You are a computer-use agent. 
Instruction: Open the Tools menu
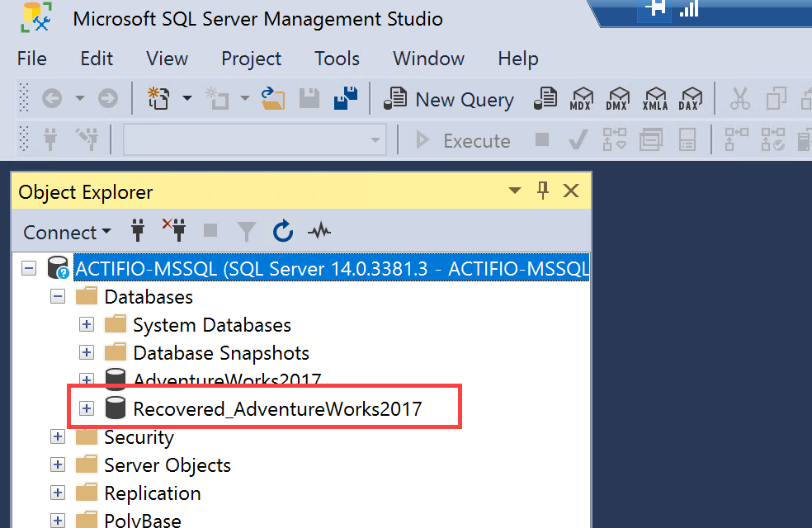click(338, 59)
